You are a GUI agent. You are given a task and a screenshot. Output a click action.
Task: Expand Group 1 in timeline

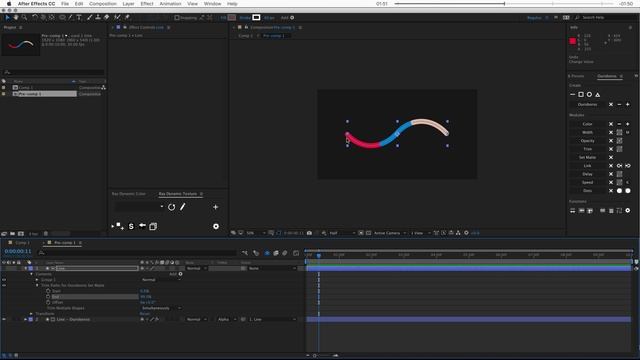[37, 280]
